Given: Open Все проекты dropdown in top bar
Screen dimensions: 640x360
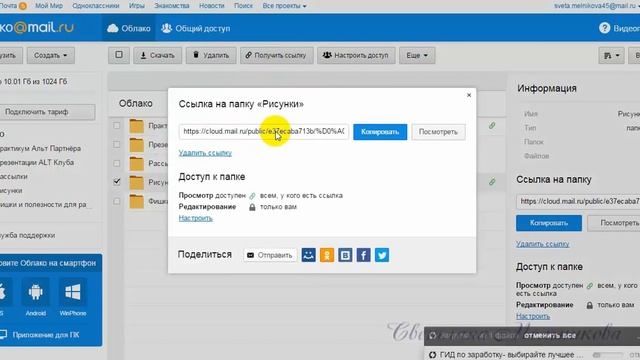Looking at the screenshot, I should coord(284,6).
